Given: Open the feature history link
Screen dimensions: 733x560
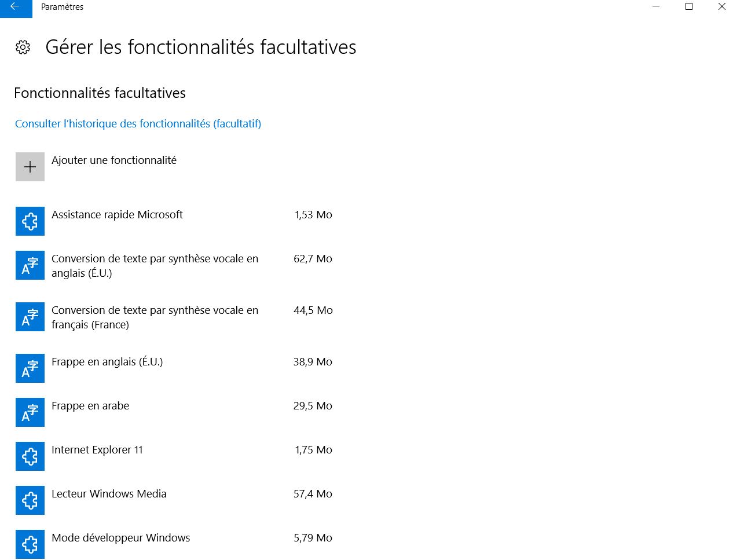Looking at the screenshot, I should [138, 123].
